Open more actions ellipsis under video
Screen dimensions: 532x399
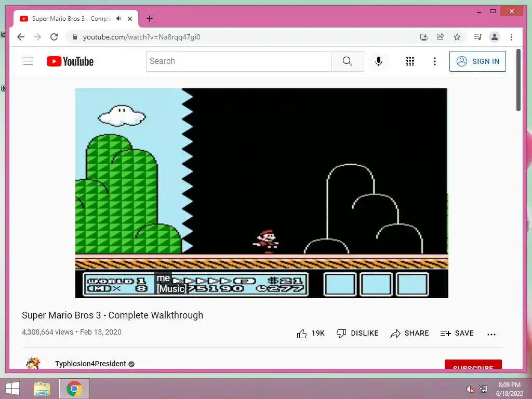[491, 334]
